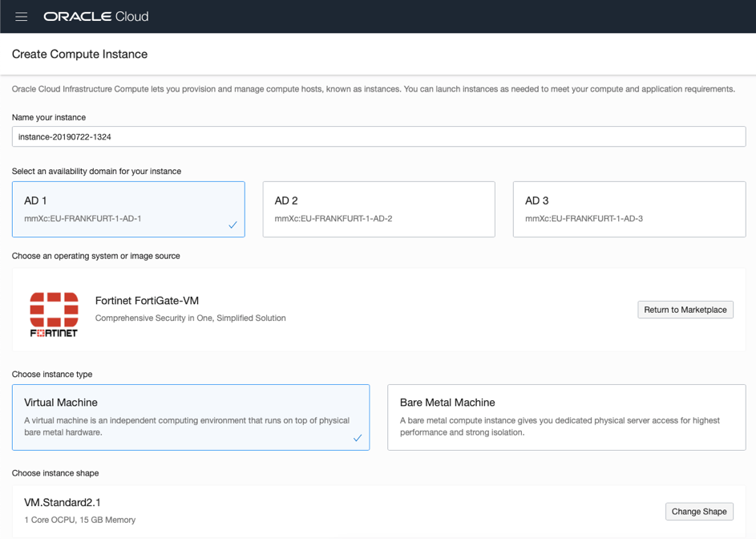Select the AD 2 availability domain
This screenshot has height=539, width=756.
click(x=378, y=209)
